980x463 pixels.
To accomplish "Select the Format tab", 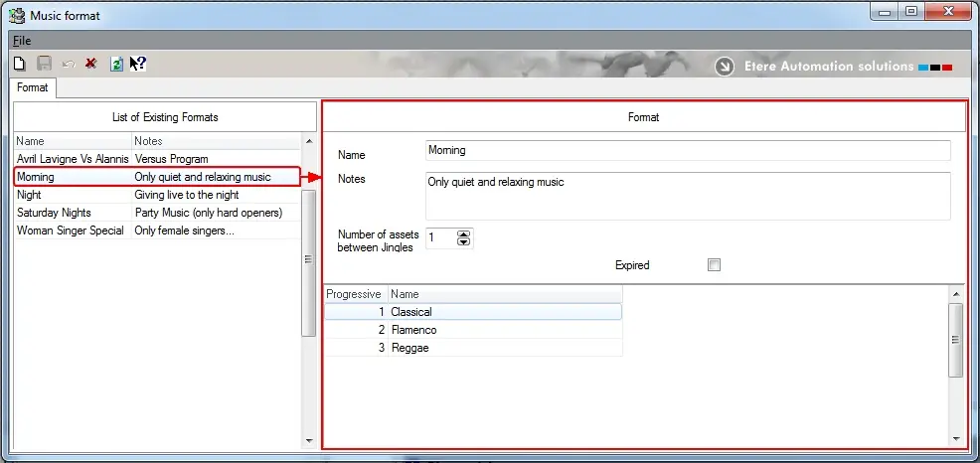I will [33, 87].
